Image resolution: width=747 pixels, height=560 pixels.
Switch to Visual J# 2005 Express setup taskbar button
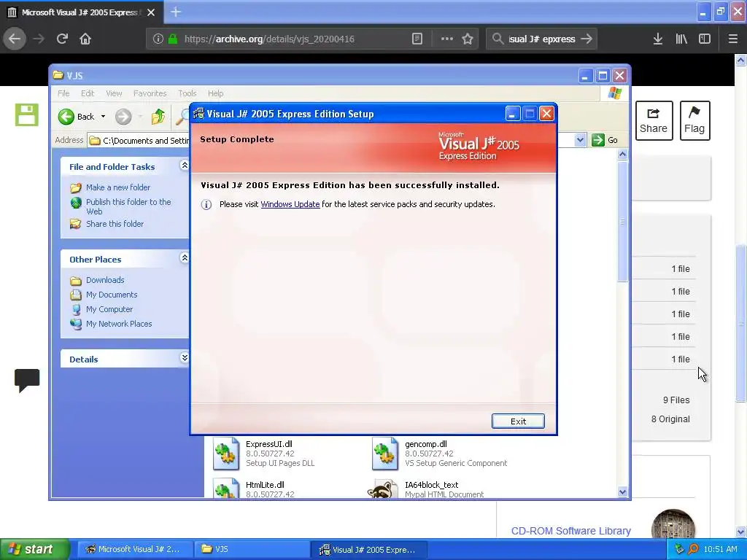tap(368, 549)
